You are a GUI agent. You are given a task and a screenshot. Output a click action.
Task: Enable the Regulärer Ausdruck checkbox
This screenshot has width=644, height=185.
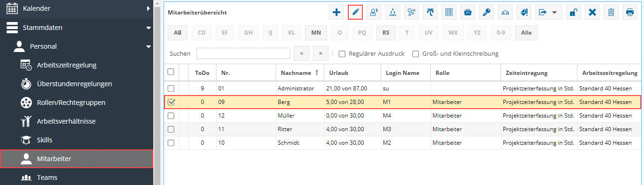pyautogui.click(x=342, y=53)
